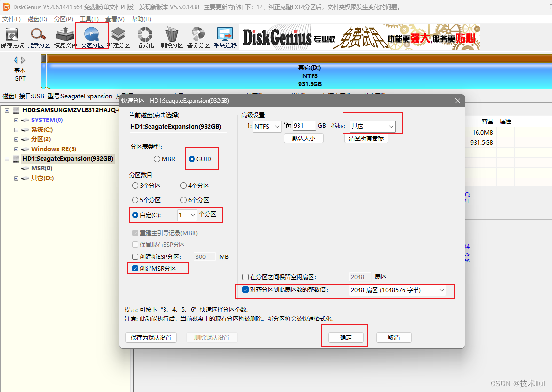Click the 属性 column header
Image resolution: width=552 pixels, height=392 pixels.
[x=505, y=121]
